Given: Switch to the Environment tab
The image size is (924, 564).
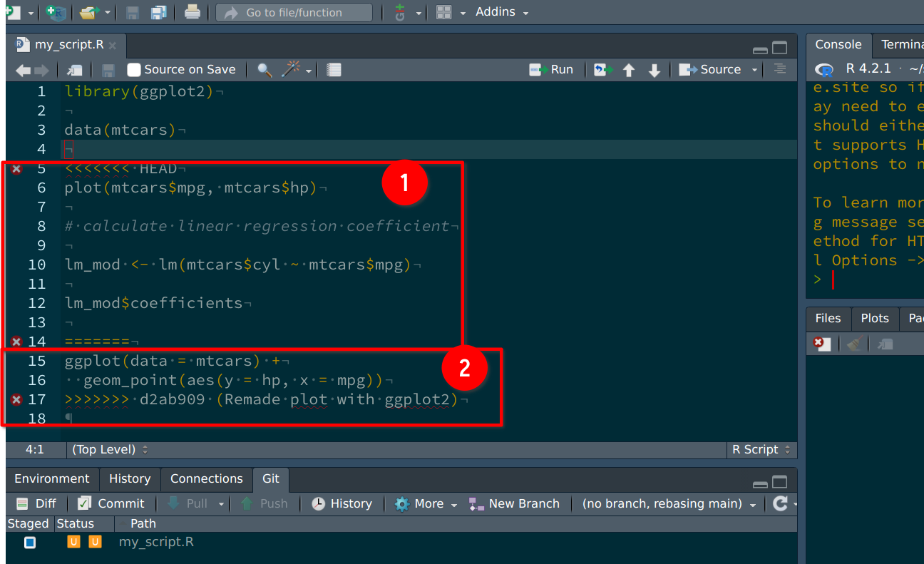Looking at the screenshot, I should pos(52,478).
